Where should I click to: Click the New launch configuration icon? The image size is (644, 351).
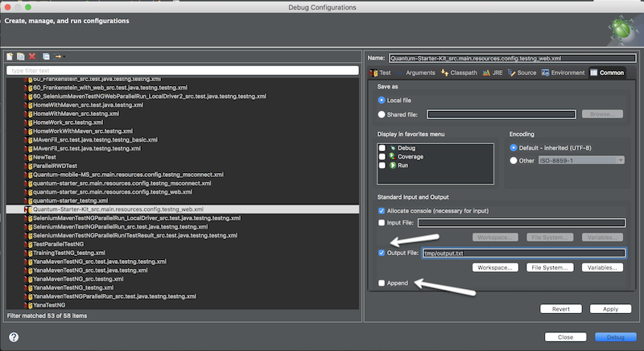pos(10,56)
